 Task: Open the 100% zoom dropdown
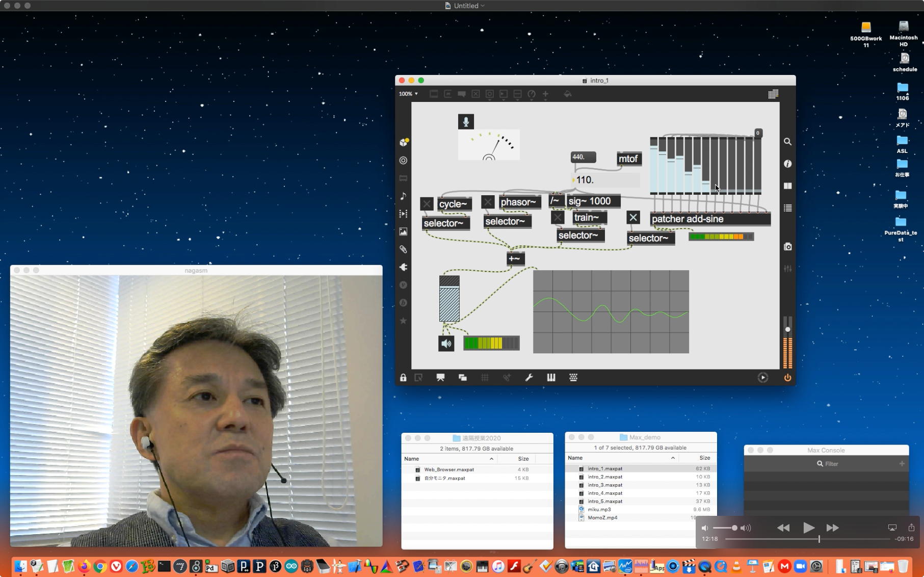(408, 94)
